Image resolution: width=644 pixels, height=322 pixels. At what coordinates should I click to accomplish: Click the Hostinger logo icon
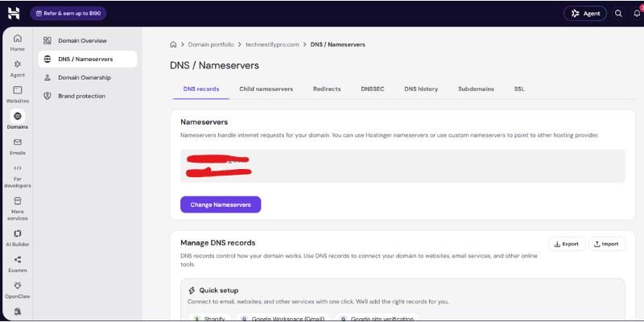coord(14,13)
